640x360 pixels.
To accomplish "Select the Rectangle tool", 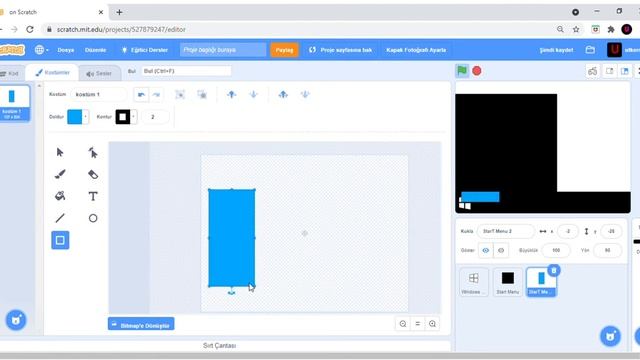I will tap(60, 240).
